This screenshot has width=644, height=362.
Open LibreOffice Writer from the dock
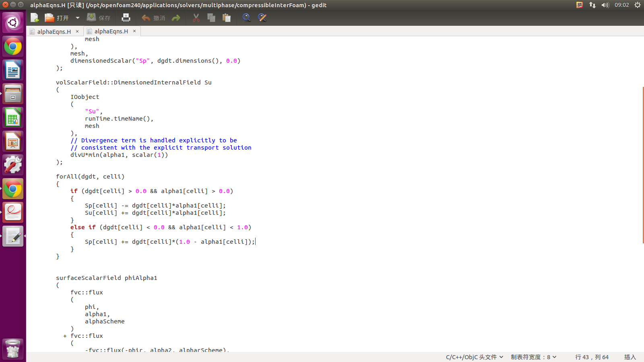click(x=13, y=70)
